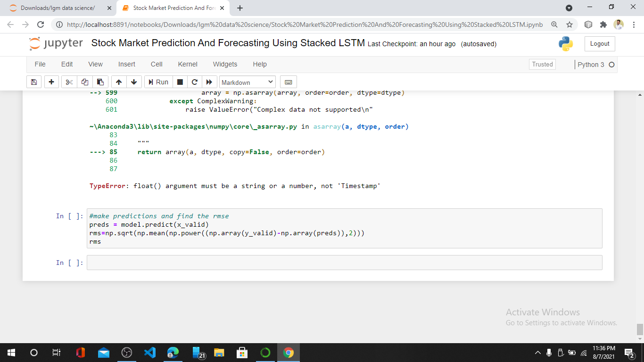Click into the empty code cell
Image resolution: width=644 pixels, height=362 pixels.
[344, 263]
